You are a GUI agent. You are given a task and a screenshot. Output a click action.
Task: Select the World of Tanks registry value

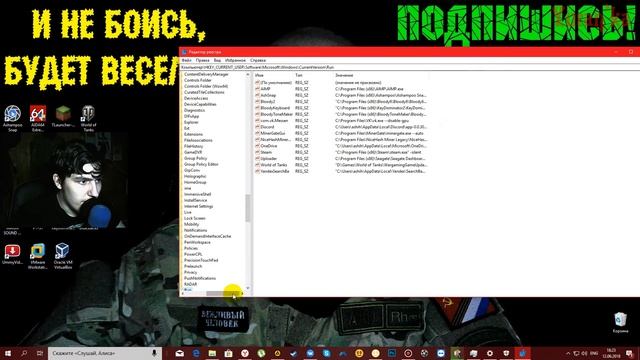pos(274,165)
